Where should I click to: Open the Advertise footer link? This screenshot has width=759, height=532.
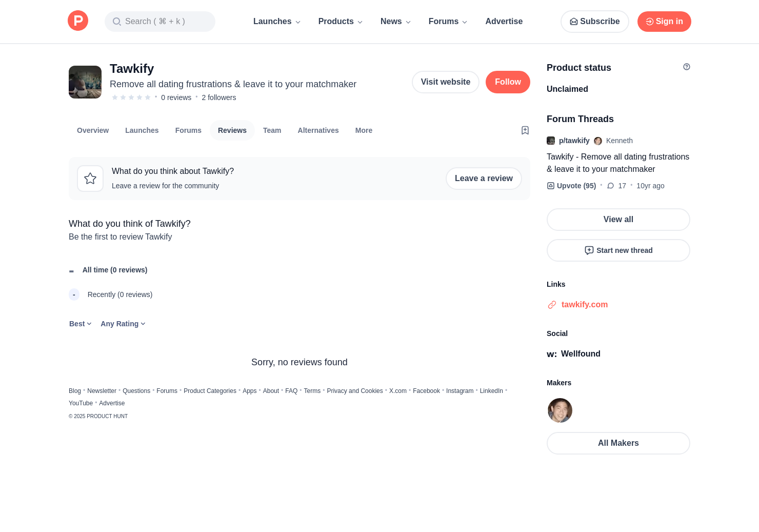pos(112,403)
